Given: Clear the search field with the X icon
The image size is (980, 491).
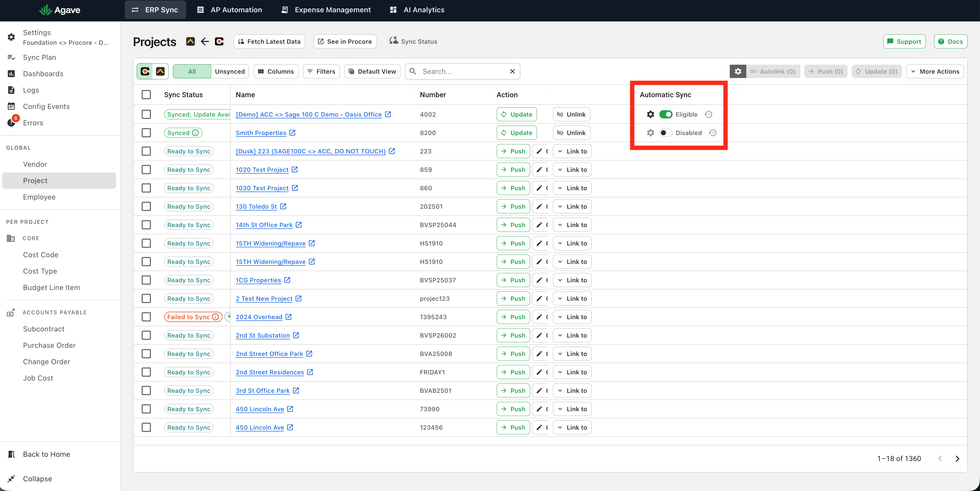Looking at the screenshot, I should [513, 72].
